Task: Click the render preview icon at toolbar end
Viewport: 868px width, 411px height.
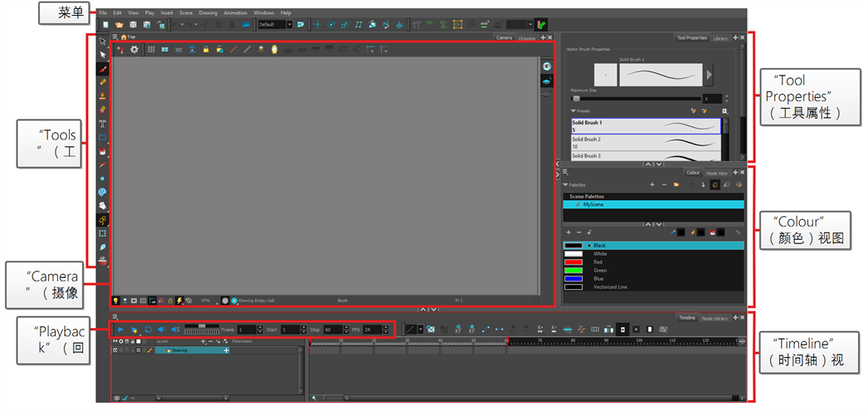Action: tap(542, 24)
